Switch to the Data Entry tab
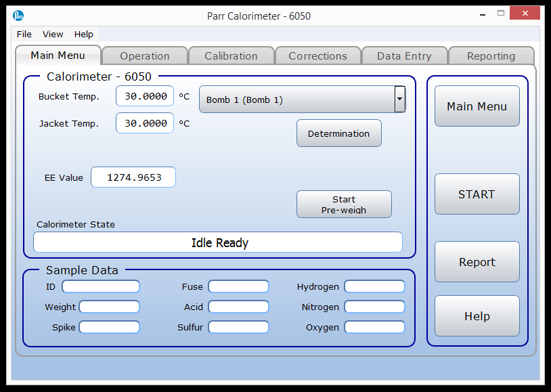The height and width of the screenshot is (392, 551). coord(404,56)
